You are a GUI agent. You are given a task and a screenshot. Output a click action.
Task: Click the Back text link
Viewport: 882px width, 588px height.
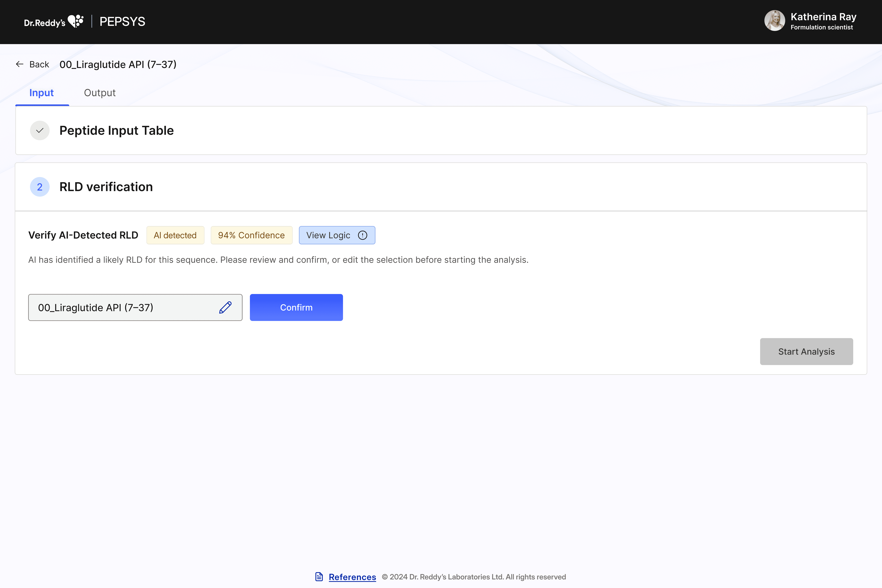tap(39, 64)
